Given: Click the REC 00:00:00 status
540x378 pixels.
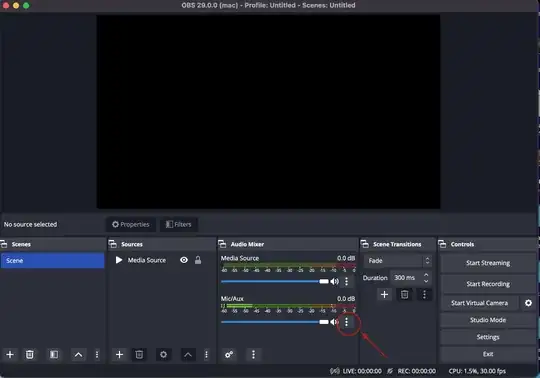Looking at the screenshot, I should (x=417, y=371).
